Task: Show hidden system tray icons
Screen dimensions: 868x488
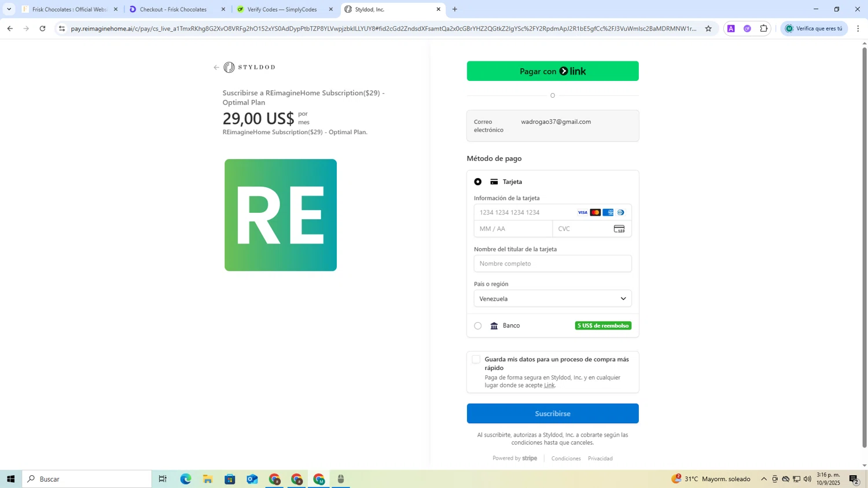Action: point(764,479)
